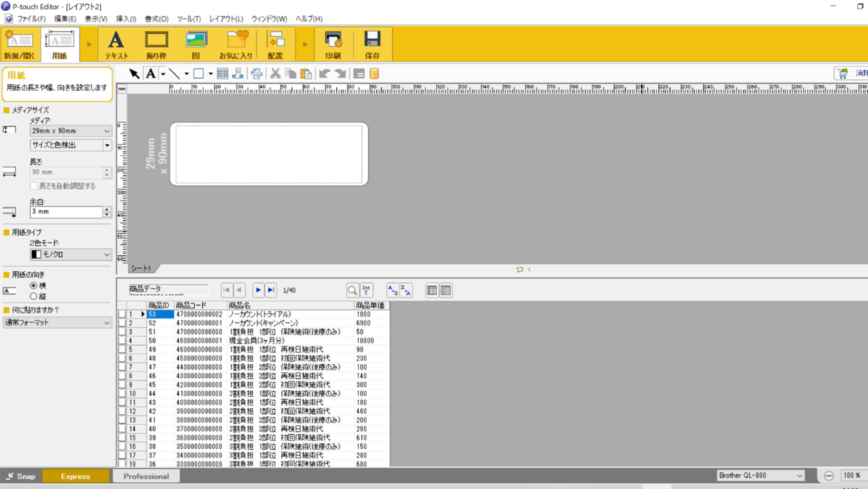Click the 印刷 print icon
This screenshot has height=489, width=868.
tap(333, 45)
